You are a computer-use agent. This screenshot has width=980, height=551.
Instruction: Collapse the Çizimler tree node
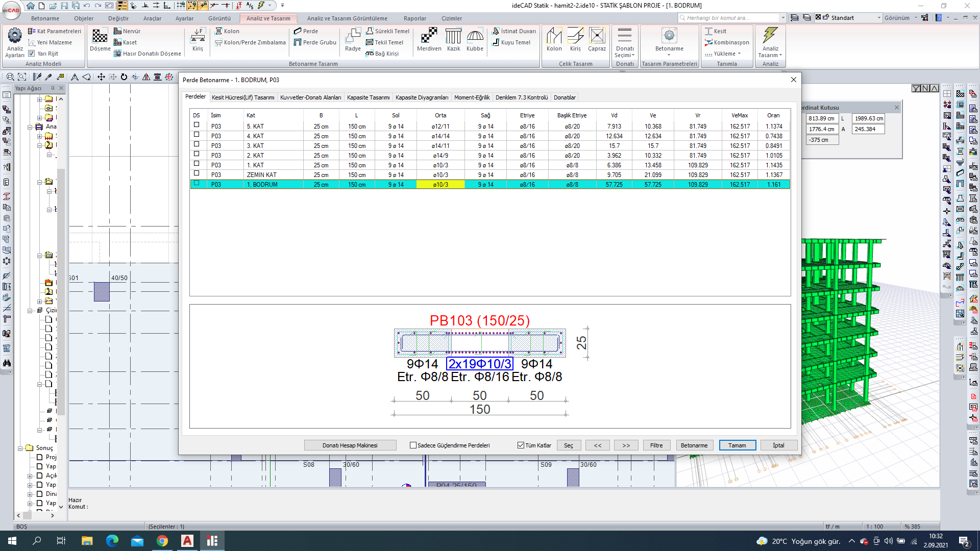[30, 311]
